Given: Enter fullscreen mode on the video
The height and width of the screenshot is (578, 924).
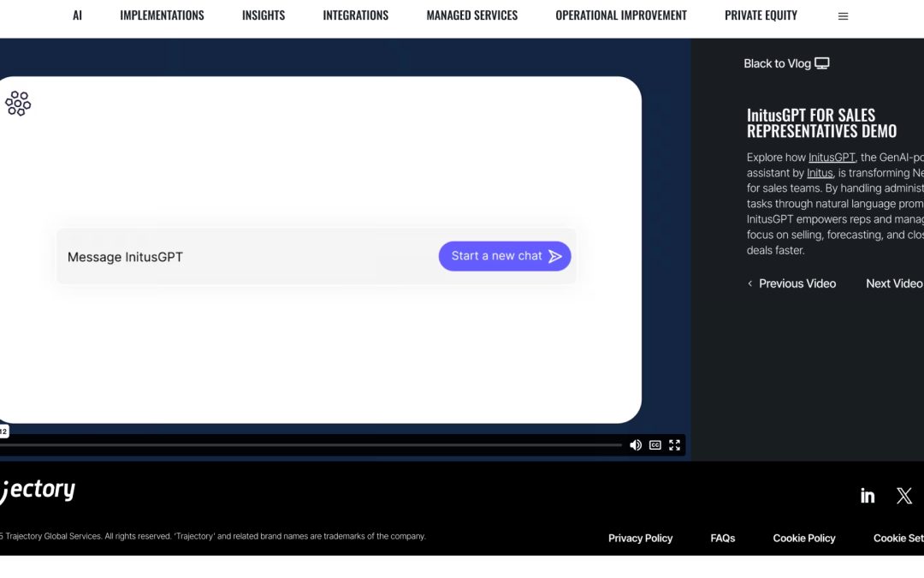Looking at the screenshot, I should 675,445.
